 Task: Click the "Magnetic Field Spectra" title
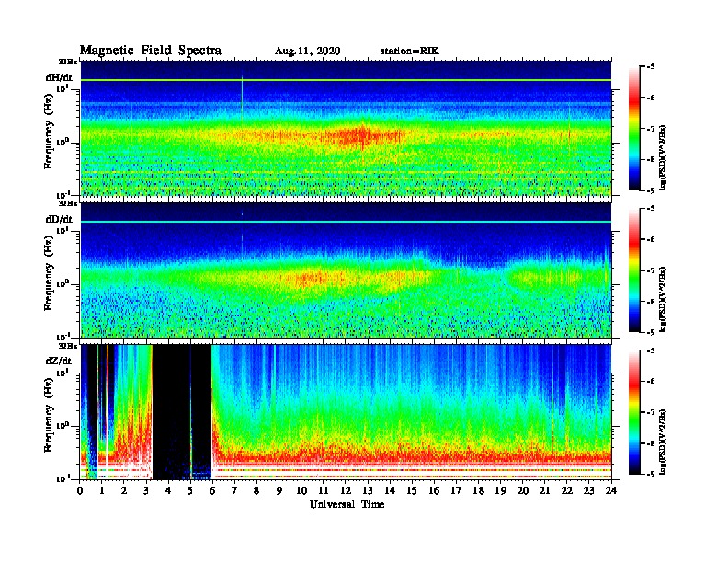151,51
